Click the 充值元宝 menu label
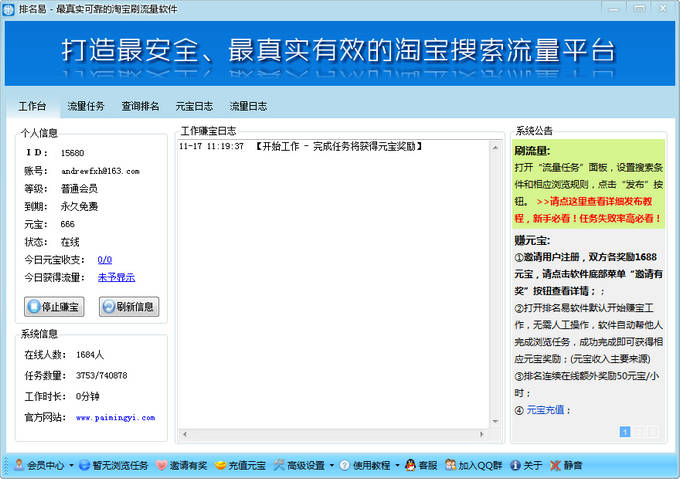Image resolution: width=680 pixels, height=479 pixels. [247, 466]
